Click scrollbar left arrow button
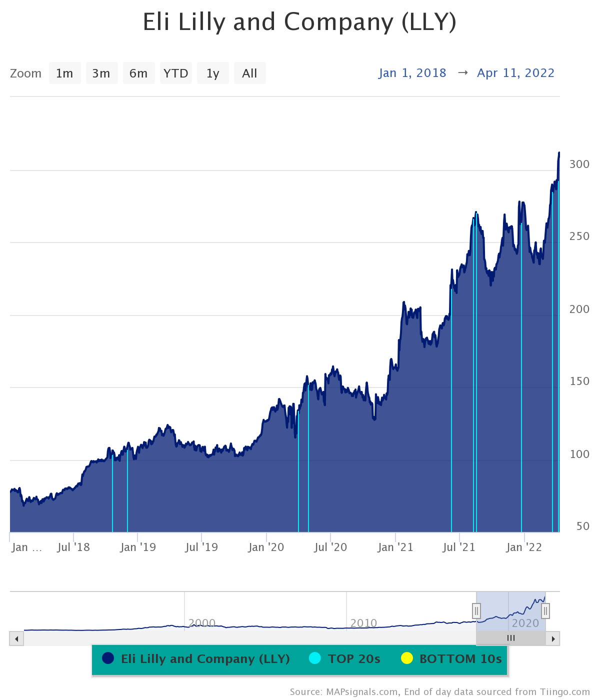The height and width of the screenshot is (700, 600). (16, 638)
